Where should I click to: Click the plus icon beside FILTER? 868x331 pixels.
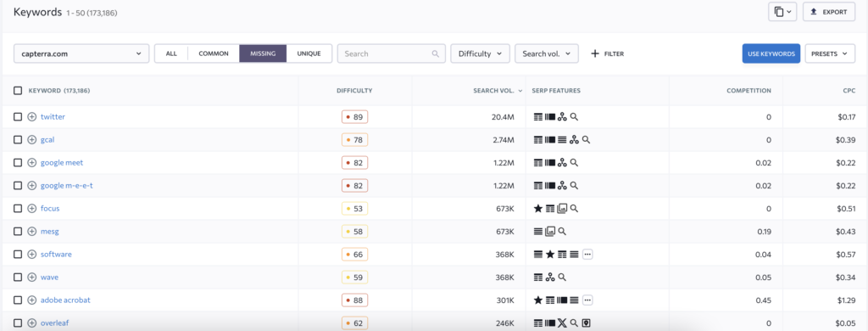pos(595,53)
